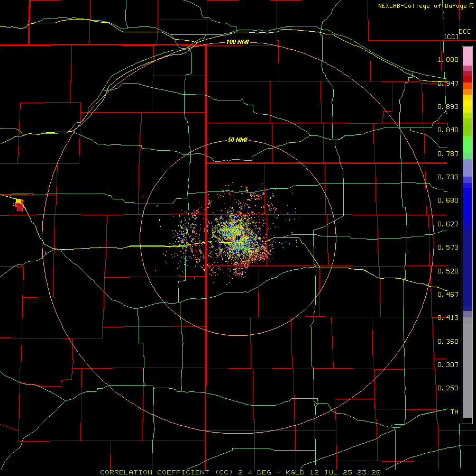
Task: Click the 50 NMI range ring label
Action: 237,140
